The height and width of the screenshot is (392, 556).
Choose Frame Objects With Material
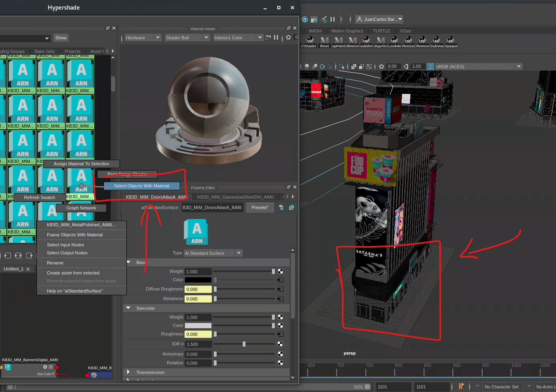coord(75,235)
